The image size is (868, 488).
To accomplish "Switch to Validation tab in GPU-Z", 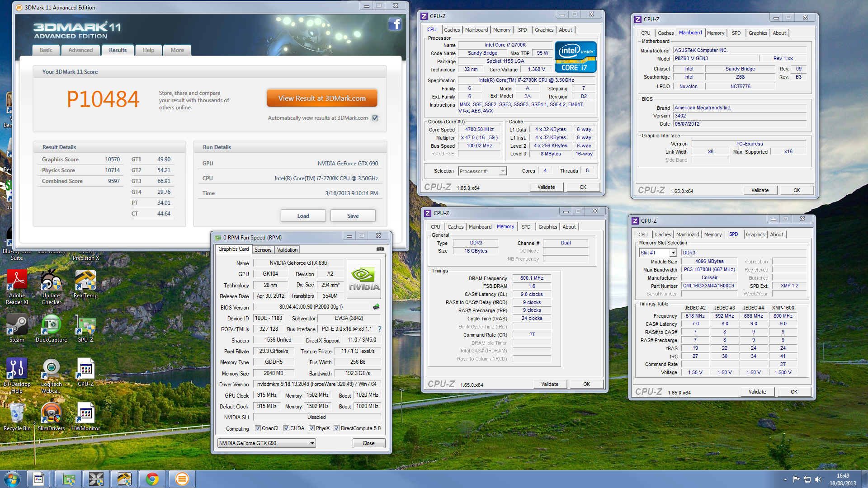I will coord(288,250).
